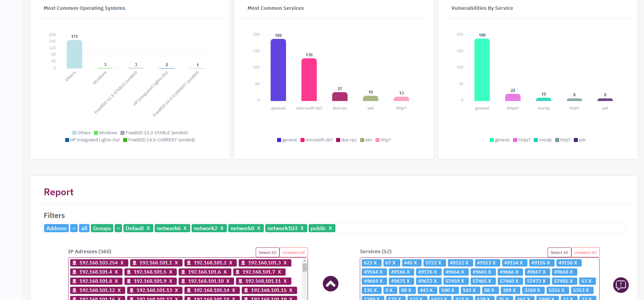Click the Others bar showing 171
This screenshot has width=644, height=300.
(x=74, y=54)
